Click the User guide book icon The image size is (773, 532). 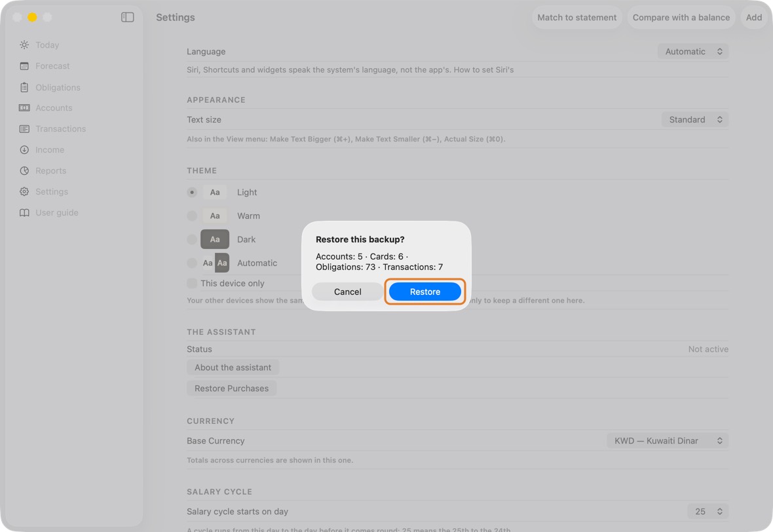(x=24, y=212)
